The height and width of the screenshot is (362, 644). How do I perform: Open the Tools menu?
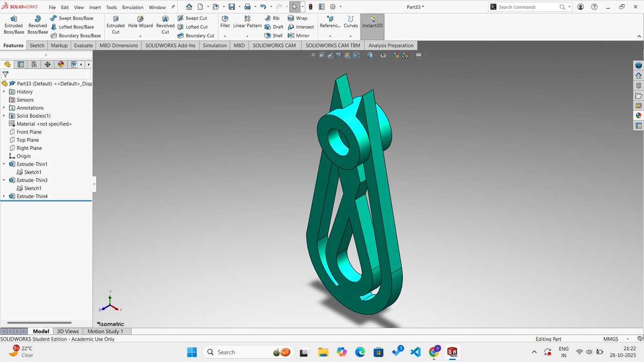111,8
